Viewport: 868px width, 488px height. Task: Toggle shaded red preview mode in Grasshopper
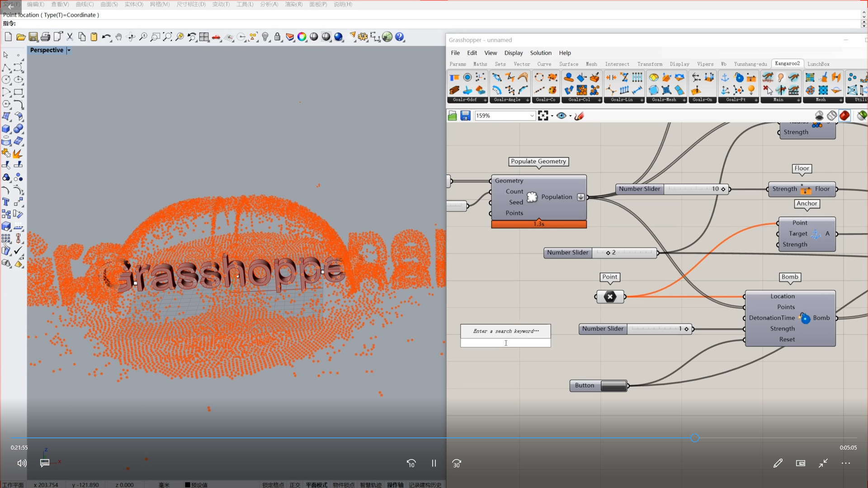pyautogui.click(x=844, y=116)
